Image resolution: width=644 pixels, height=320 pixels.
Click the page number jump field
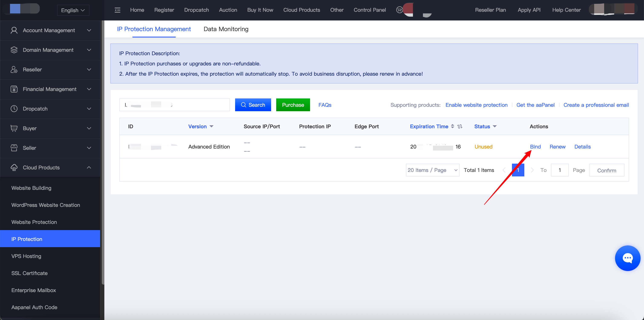click(559, 170)
